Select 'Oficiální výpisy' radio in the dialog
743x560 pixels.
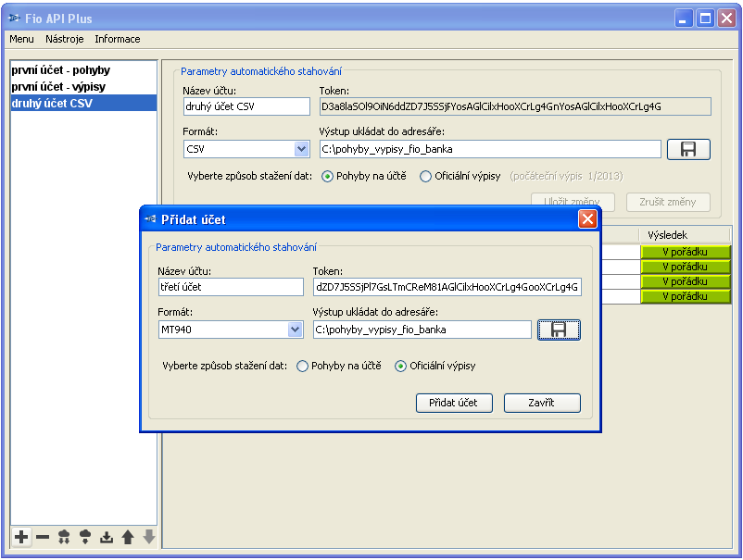[400, 367]
